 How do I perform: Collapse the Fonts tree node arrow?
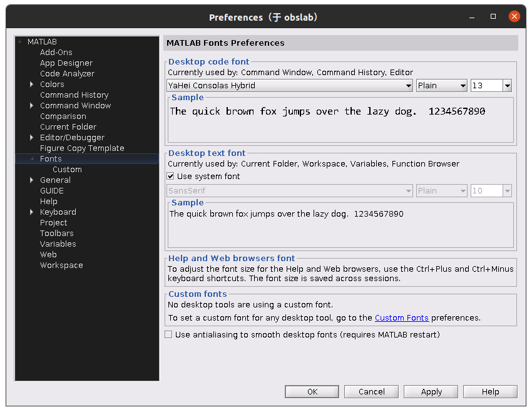(x=32, y=158)
